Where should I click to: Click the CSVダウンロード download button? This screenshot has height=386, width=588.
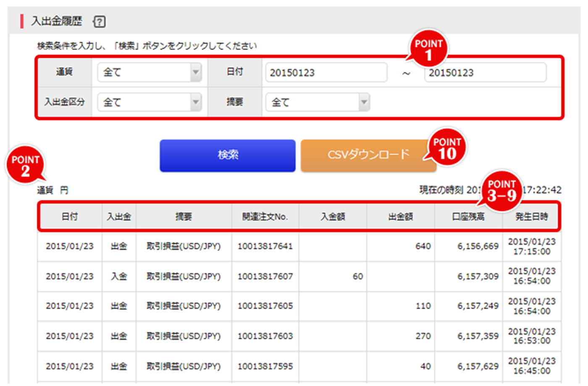(368, 155)
